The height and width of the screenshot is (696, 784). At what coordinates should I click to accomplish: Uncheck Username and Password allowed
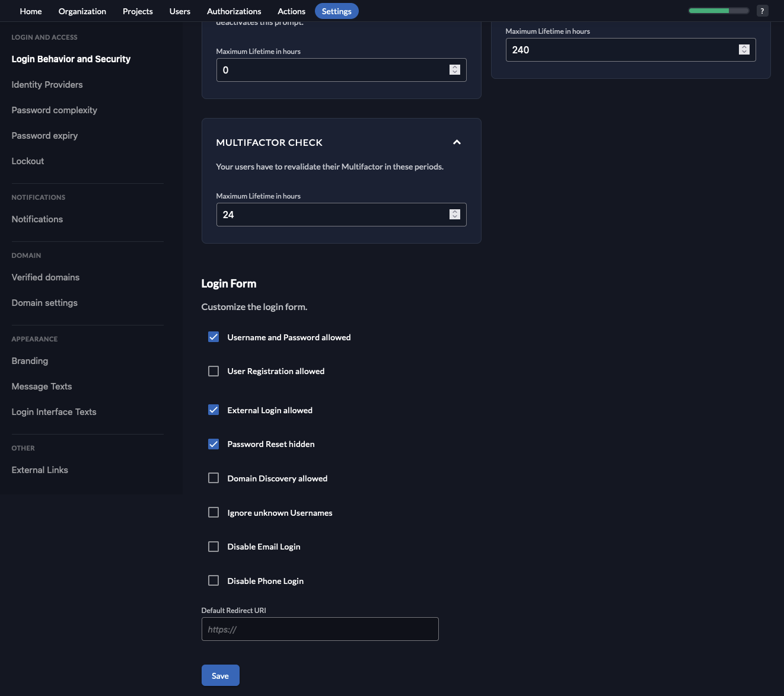(213, 337)
